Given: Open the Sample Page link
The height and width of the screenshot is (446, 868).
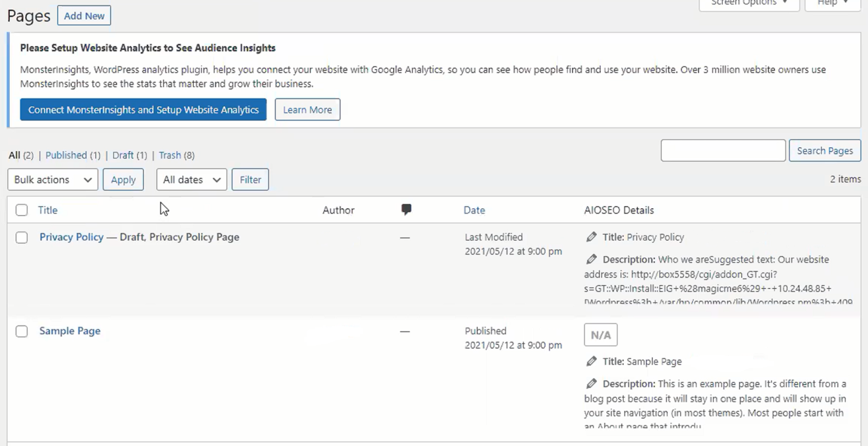Looking at the screenshot, I should 70,331.
